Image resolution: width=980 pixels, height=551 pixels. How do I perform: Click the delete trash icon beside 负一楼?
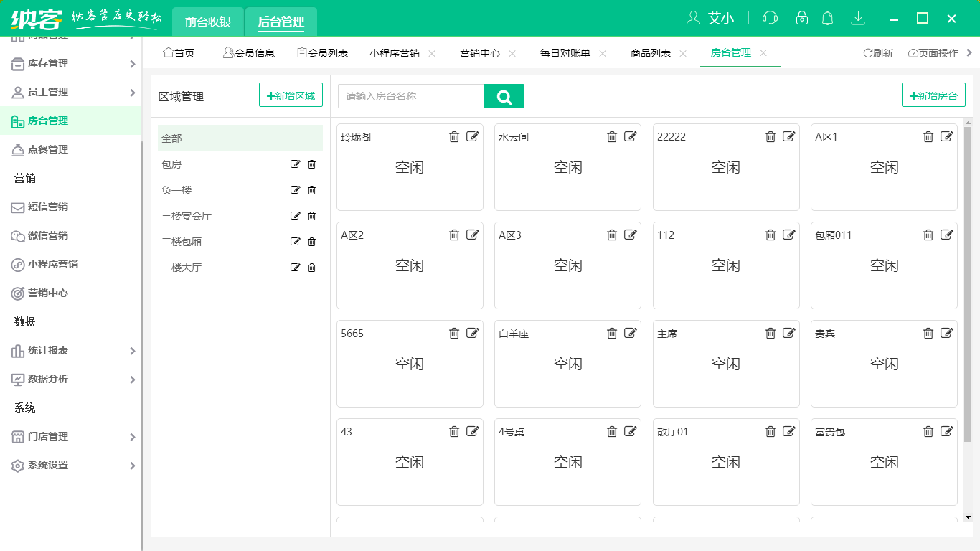point(311,190)
